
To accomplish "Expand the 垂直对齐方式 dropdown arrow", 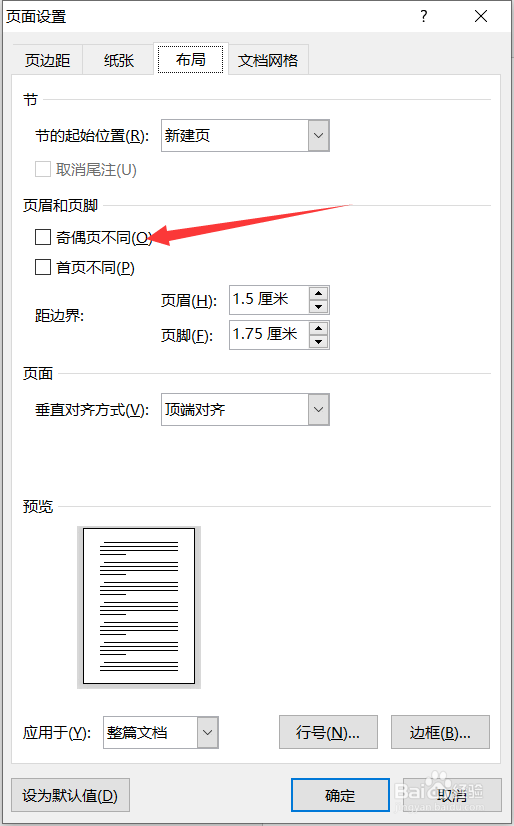I will pos(319,409).
